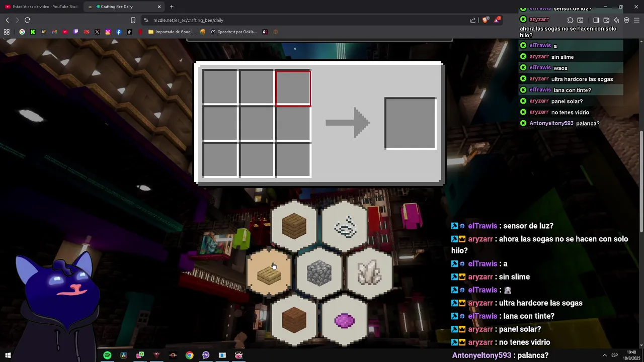Image resolution: width=644 pixels, height=362 pixels.
Task: Click username Antonyeltony593 in top chat overlay
Action: (x=551, y=123)
